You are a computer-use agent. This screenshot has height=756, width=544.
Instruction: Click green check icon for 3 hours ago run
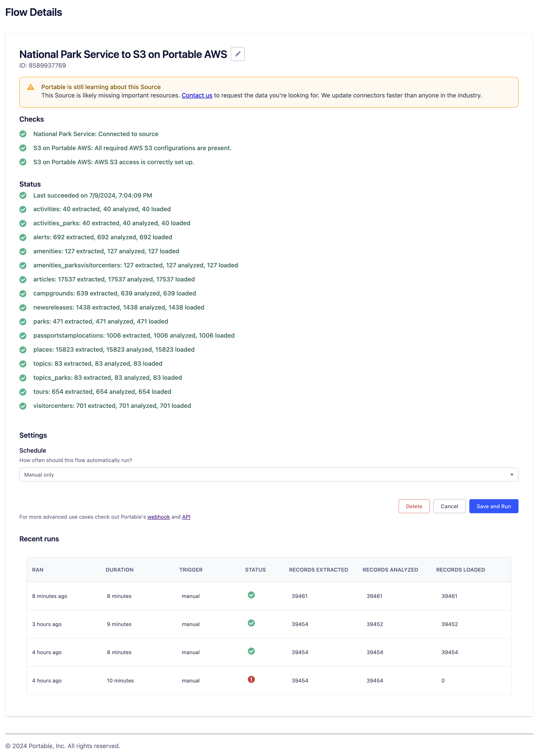[x=251, y=623]
